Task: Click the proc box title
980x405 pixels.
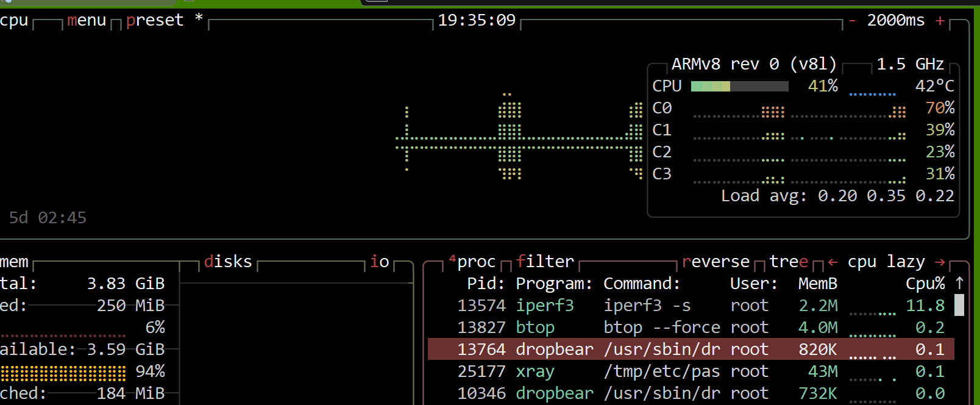Action: [475, 262]
